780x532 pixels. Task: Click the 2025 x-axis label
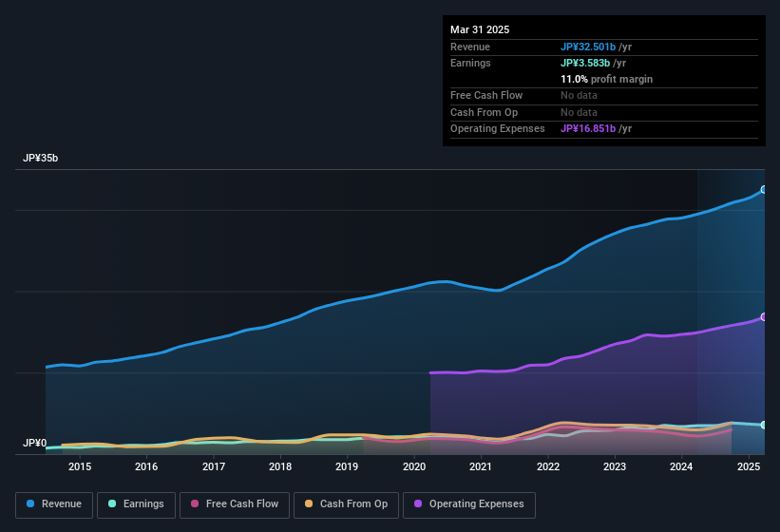point(748,466)
